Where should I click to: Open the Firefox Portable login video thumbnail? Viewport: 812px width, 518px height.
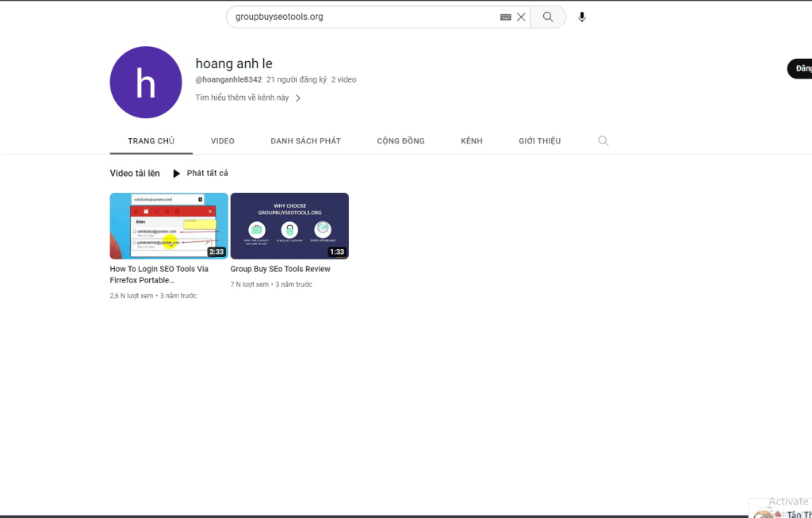(169, 226)
